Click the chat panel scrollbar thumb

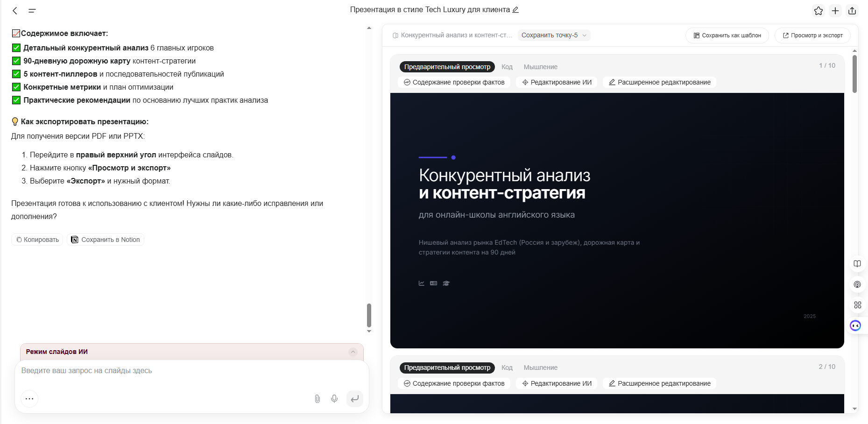pyautogui.click(x=369, y=316)
